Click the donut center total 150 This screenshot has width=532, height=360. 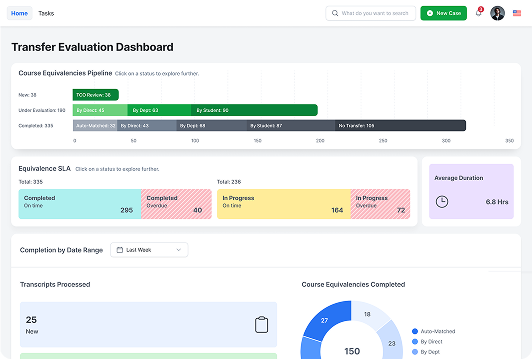pyautogui.click(x=352, y=351)
